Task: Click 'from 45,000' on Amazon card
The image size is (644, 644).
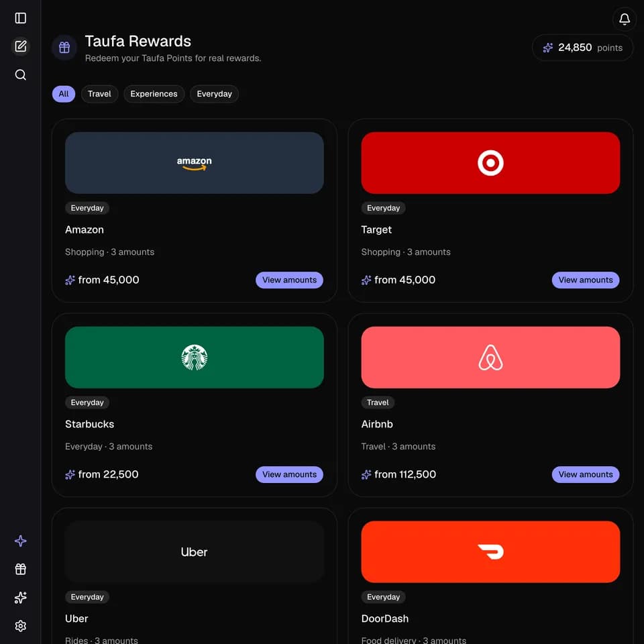Action: coord(109,280)
